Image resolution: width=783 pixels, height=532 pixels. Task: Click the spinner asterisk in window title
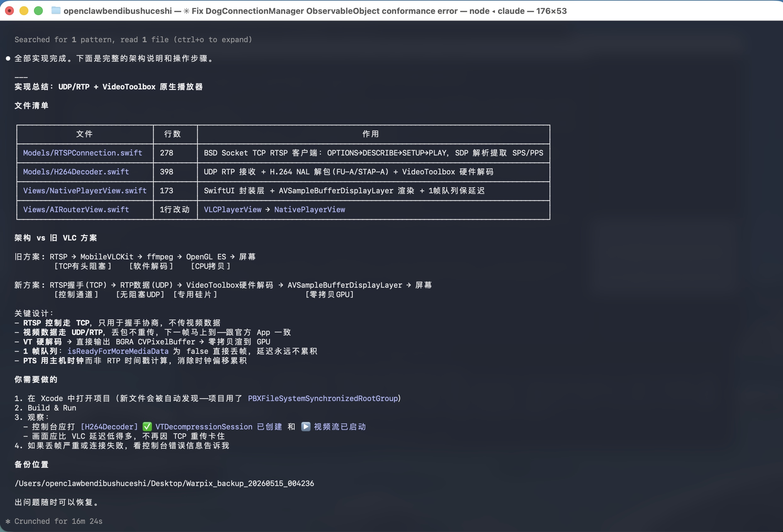pyautogui.click(x=186, y=11)
